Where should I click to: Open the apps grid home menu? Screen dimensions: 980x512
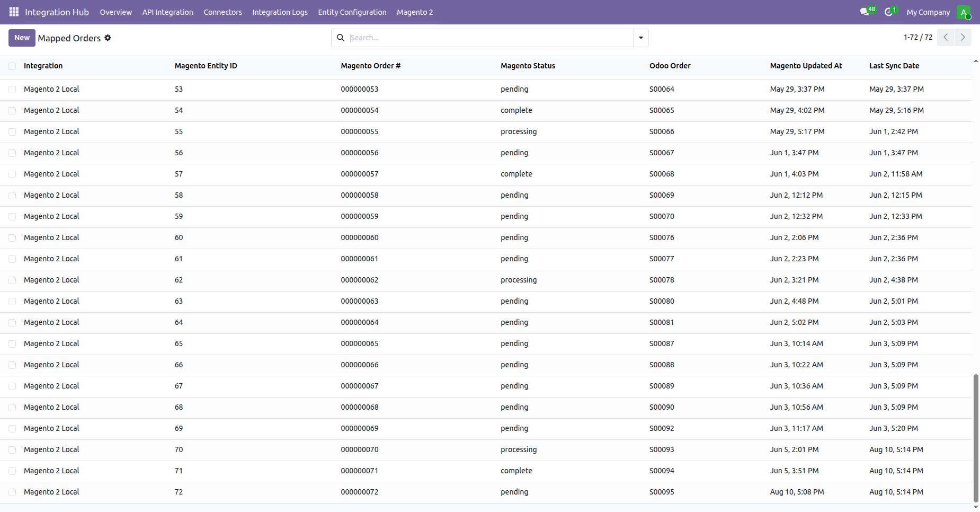click(x=14, y=12)
